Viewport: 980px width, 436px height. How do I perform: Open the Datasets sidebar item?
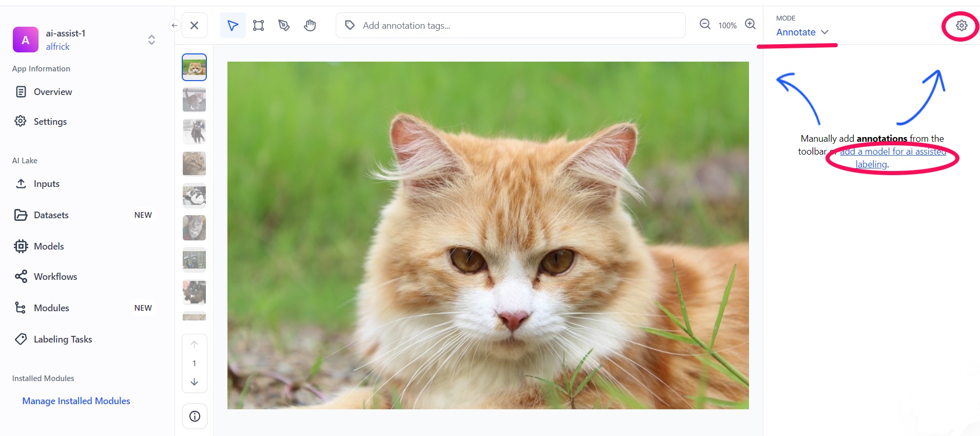pyautogui.click(x=51, y=215)
